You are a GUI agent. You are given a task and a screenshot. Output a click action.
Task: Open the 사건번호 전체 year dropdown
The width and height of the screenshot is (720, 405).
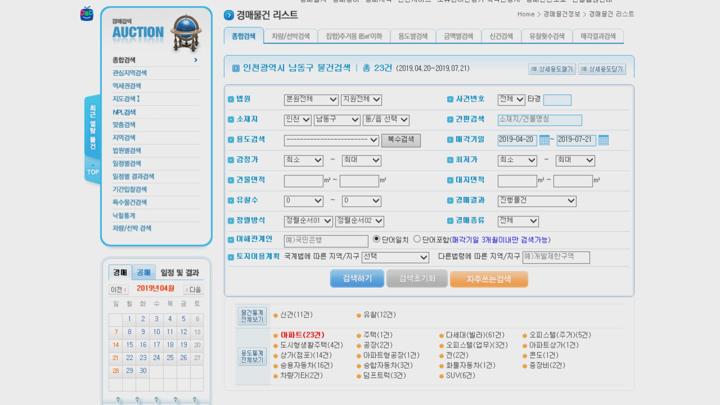pos(511,99)
